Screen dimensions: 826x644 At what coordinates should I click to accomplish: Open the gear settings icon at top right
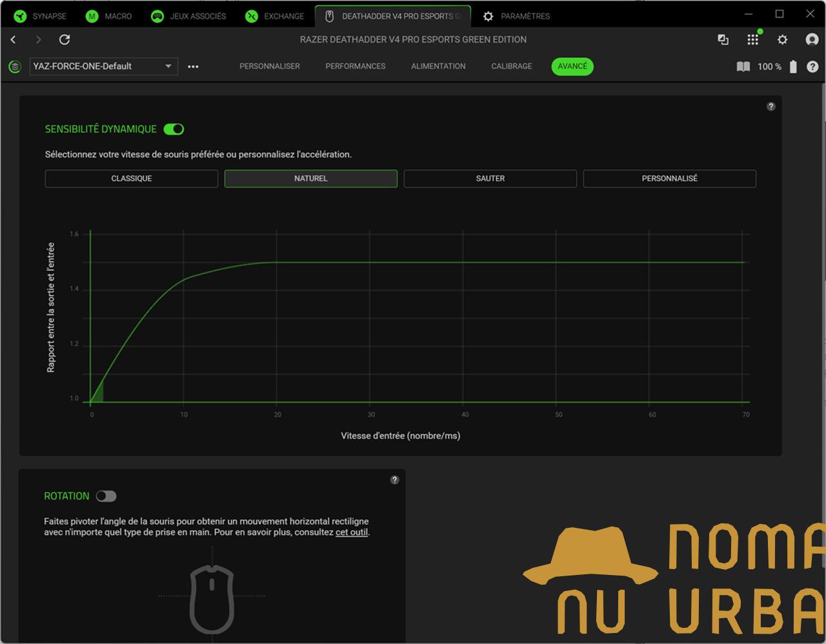782,40
